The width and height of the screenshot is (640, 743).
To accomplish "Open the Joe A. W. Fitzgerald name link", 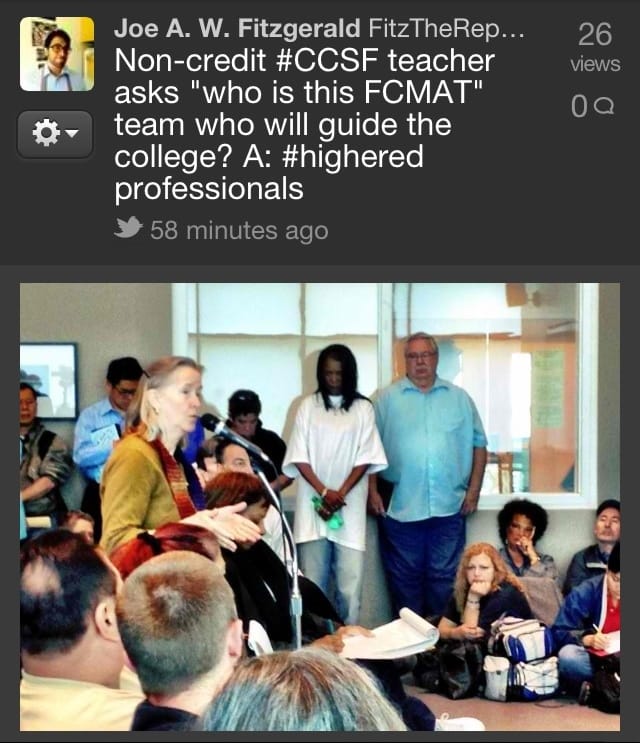I will point(237,28).
